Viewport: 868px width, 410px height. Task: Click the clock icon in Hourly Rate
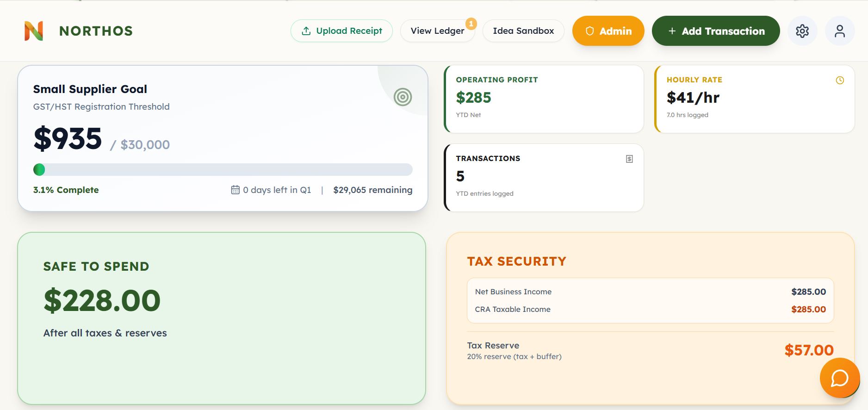point(840,81)
